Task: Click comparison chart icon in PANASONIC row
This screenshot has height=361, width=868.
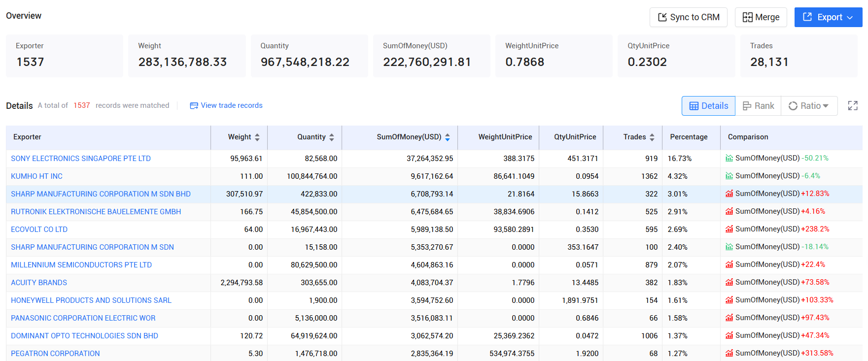Action: (x=729, y=318)
